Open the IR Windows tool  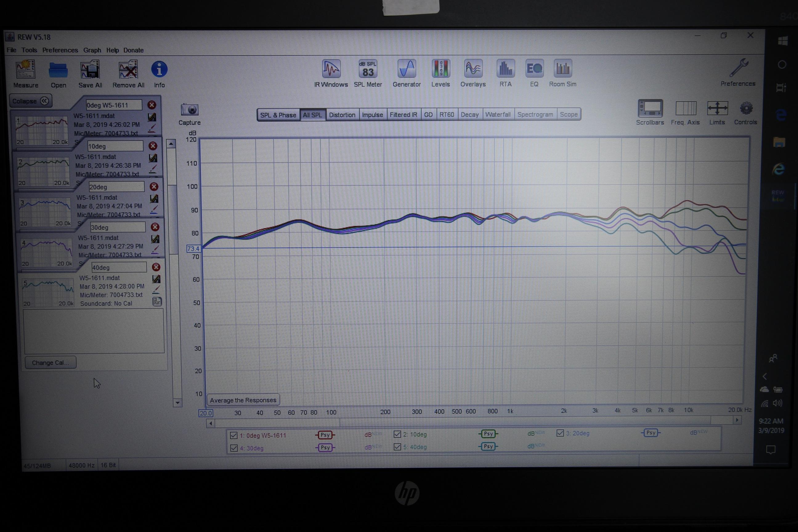tap(331, 68)
